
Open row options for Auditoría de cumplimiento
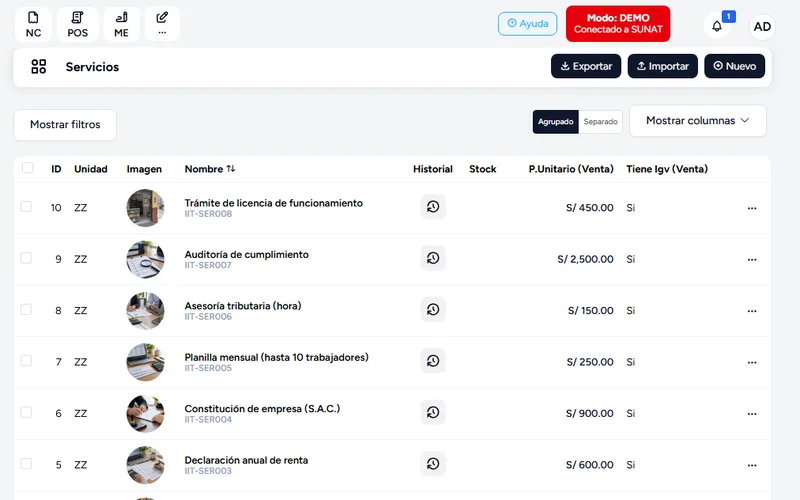752,260
